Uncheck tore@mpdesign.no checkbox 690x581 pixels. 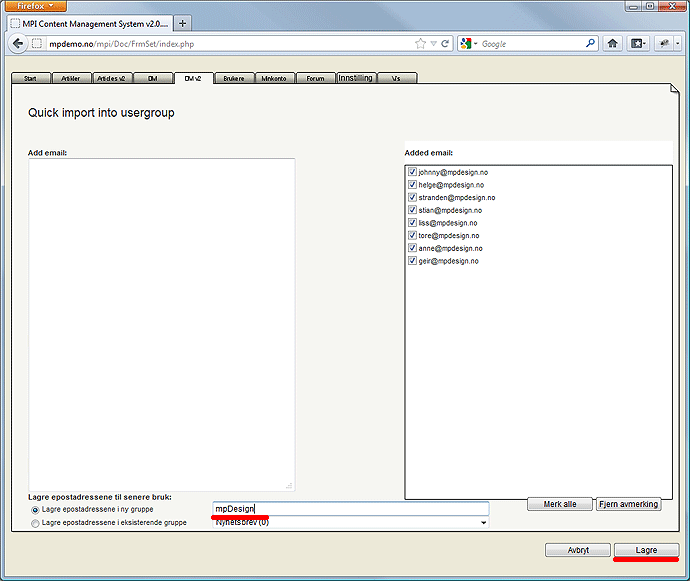tap(412, 235)
